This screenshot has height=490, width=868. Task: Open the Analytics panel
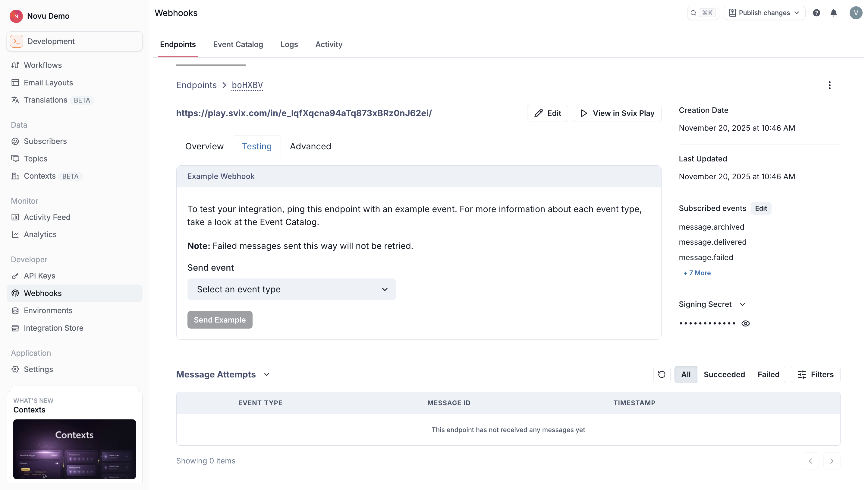(40, 234)
